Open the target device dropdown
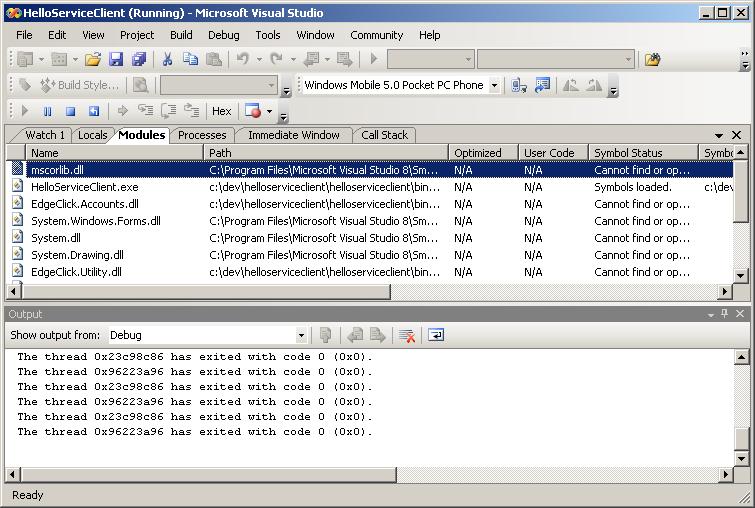Screen dimensions: 755x508 pos(495,85)
